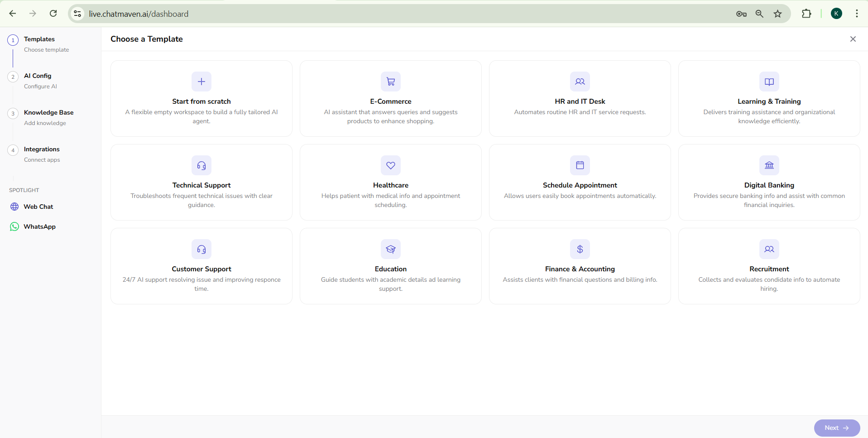Open the Chrome profile avatar menu
The width and height of the screenshot is (868, 438).
pyautogui.click(x=836, y=13)
